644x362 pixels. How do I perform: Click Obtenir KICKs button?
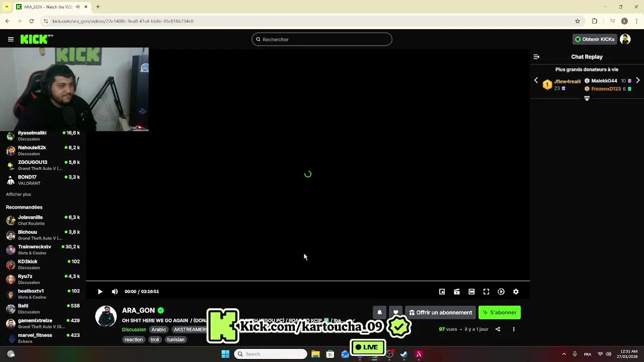pos(595,39)
